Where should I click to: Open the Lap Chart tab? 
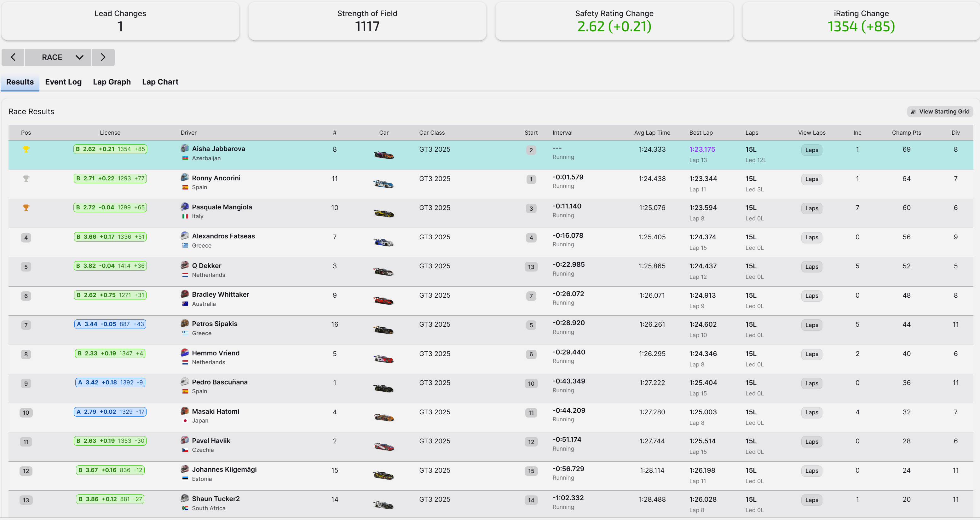(160, 82)
